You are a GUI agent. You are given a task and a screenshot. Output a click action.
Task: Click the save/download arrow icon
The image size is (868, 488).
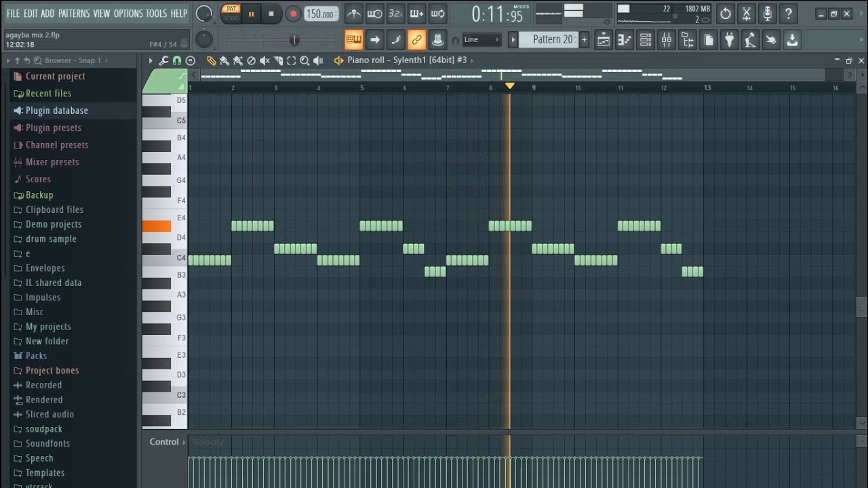pyautogui.click(x=792, y=40)
